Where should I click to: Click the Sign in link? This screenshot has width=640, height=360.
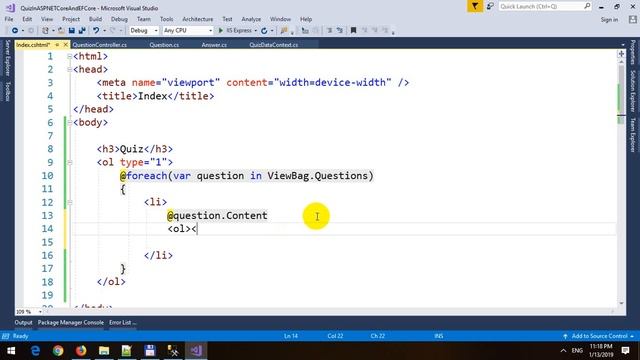[609, 20]
